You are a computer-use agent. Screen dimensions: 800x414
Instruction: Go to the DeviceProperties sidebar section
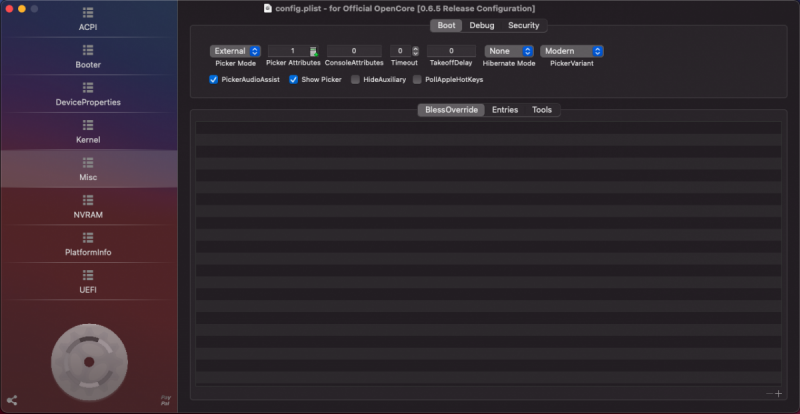click(88, 94)
